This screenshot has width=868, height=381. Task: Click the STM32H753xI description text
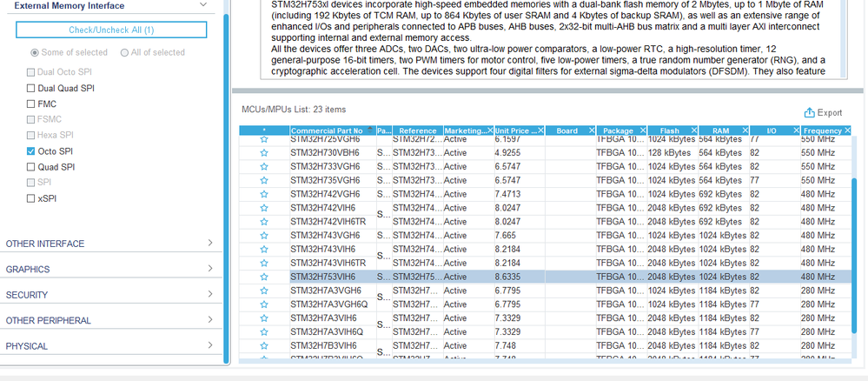pos(548,37)
